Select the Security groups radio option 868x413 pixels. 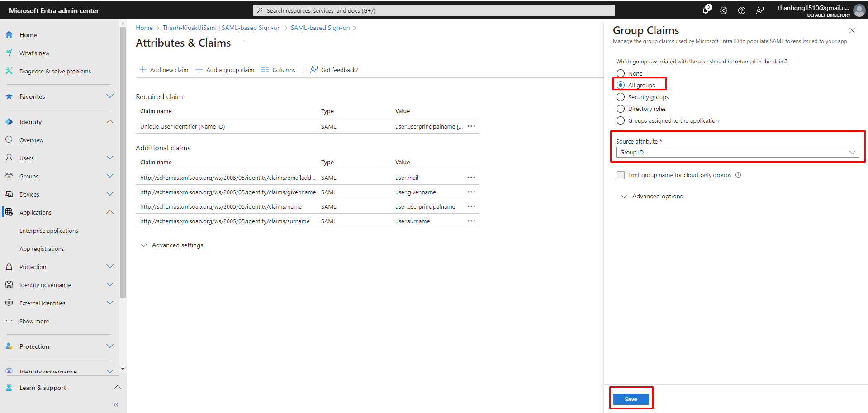coord(621,97)
